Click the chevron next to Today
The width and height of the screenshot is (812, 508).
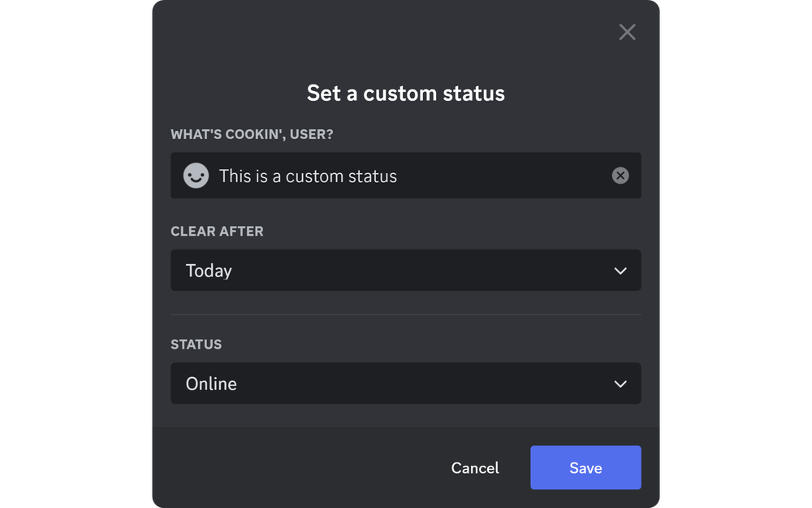[620, 270]
